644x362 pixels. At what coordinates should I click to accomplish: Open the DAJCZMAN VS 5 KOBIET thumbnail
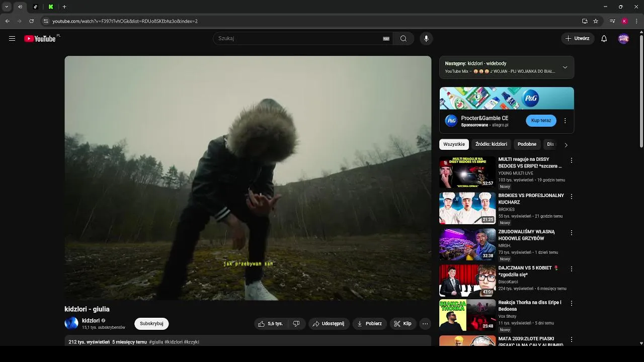click(x=467, y=281)
